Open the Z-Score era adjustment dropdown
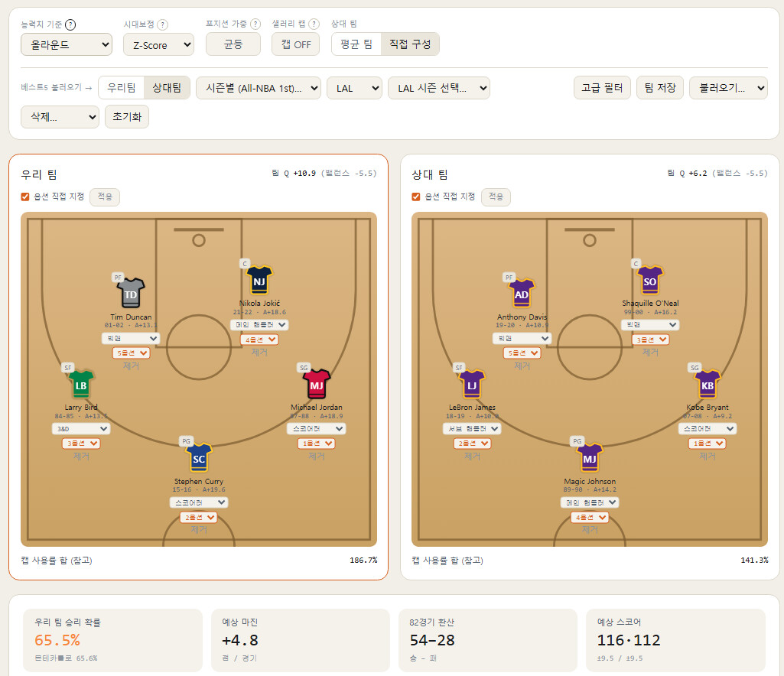 158,44
